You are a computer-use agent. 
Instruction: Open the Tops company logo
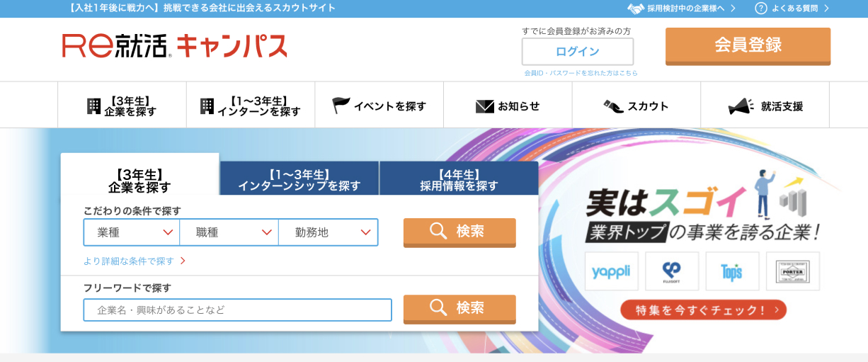point(732,271)
